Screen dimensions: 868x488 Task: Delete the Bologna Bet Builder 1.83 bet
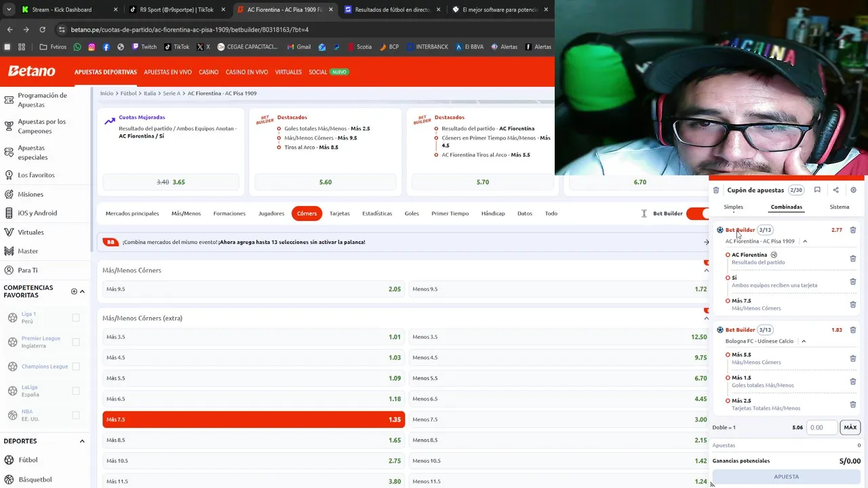pyautogui.click(x=853, y=330)
